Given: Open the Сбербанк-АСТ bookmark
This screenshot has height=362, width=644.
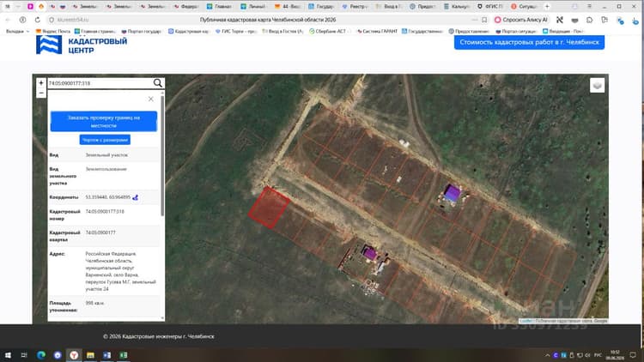Looking at the screenshot, I should point(328,31).
